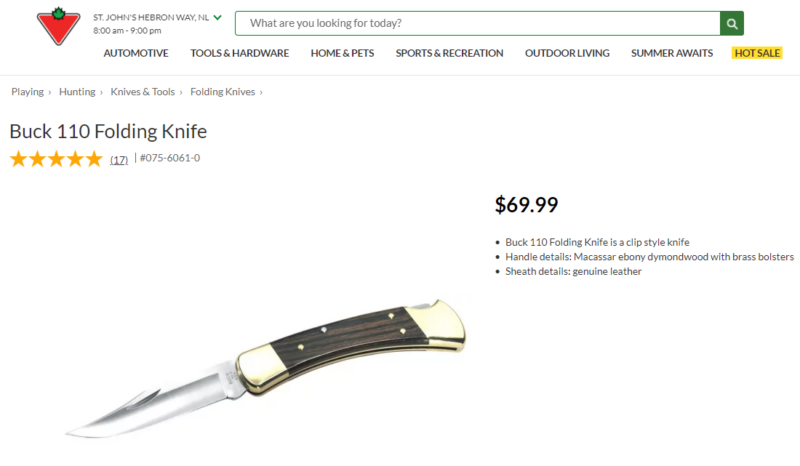Open the Summer Awaits menu
Viewport: 800px width, 466px height.
pos(672,53)
